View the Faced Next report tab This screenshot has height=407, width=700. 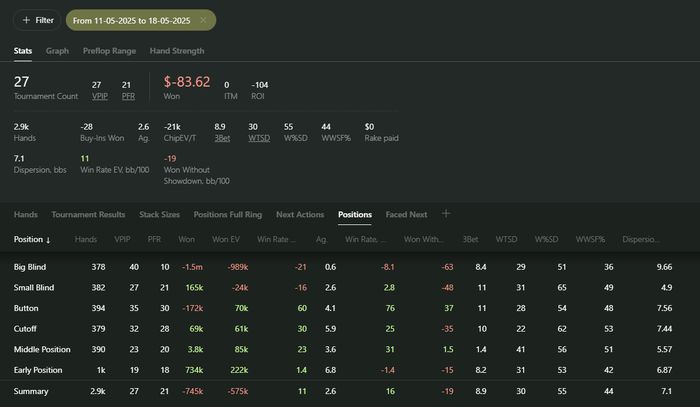tap(406, 214)
